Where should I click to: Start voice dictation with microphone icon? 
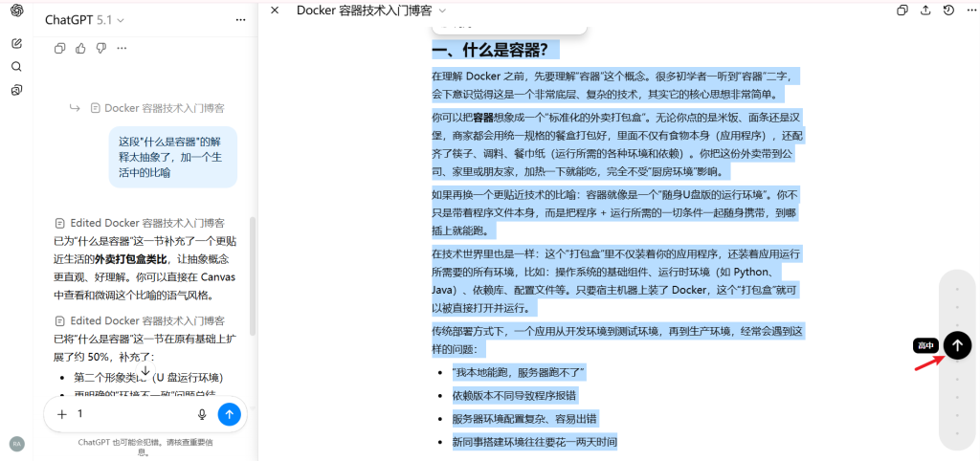click(202, 414)
